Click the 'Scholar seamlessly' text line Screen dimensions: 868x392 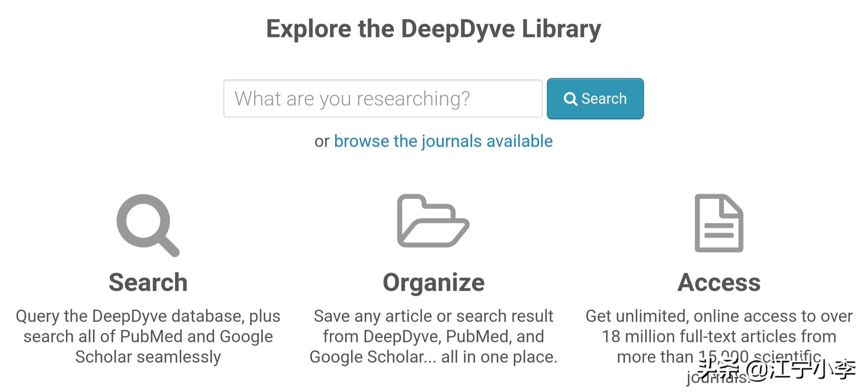[x=148, y=357]
